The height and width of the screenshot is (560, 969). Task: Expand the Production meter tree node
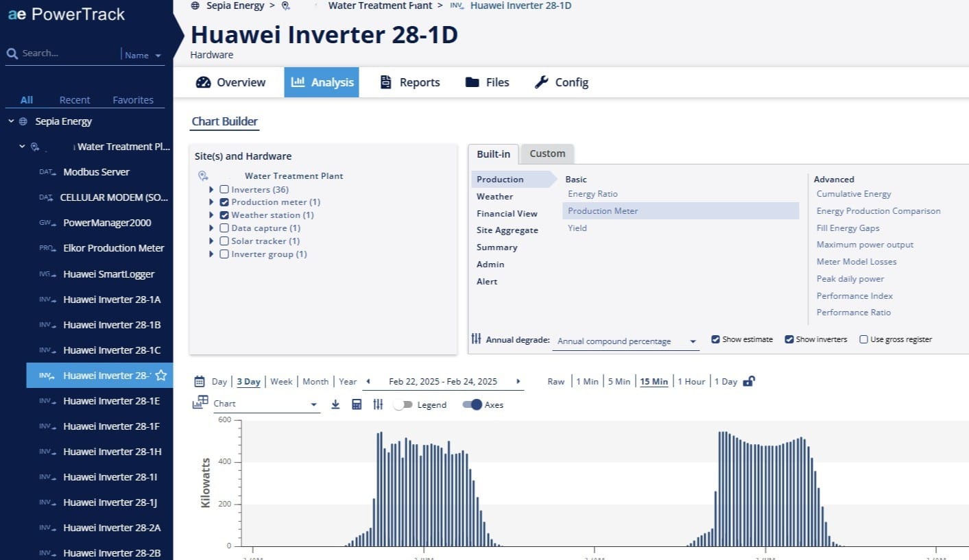[212, 202]
